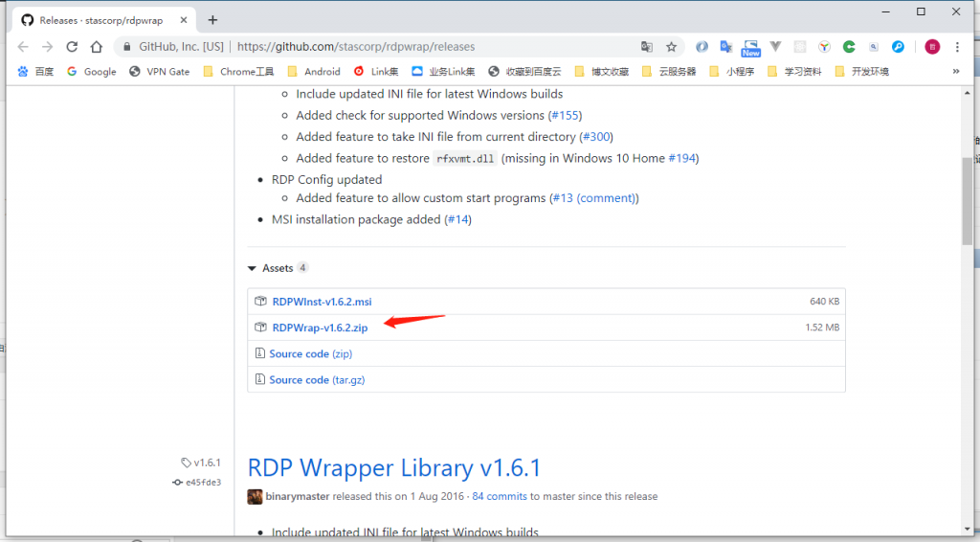Open the 博文收藏 bookmark folder
This screenshot has width=980, height=542.
point(602,71)
